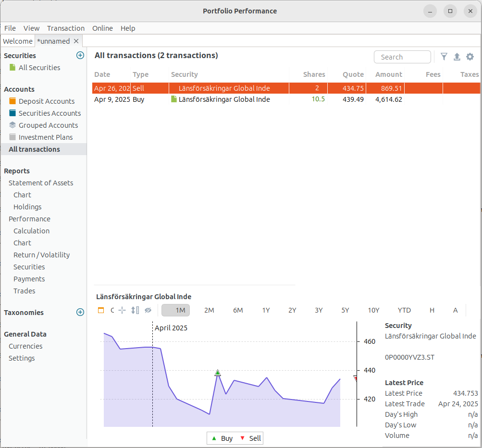Image resolution: width=482 pixels, height=448 pixels.
Task: Click the crosshair icon in chart toolbar
Action: (x=122, y=310)
